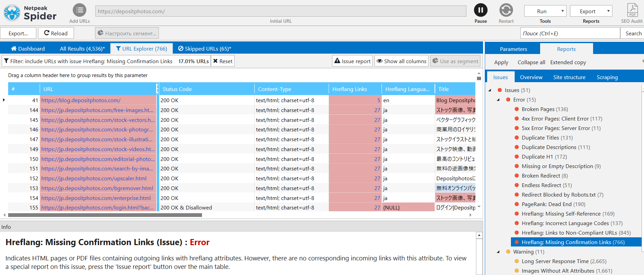The width and height of the screenshot is (644, 275).
Task: Click the vertical table scrollbar thumb
Action: pyautogui.click(x=479, y=78)
